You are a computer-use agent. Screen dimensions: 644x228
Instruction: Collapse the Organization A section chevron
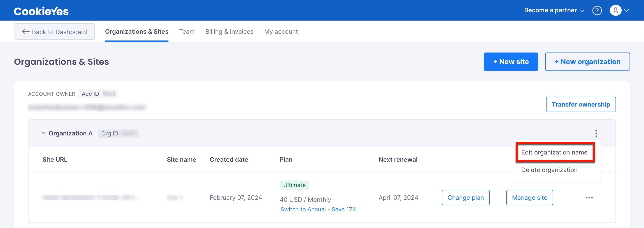coord(44,133)
